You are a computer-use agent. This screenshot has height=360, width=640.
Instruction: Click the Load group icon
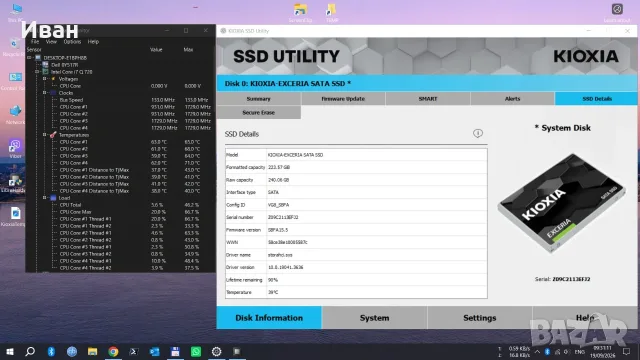coord(53,198)
